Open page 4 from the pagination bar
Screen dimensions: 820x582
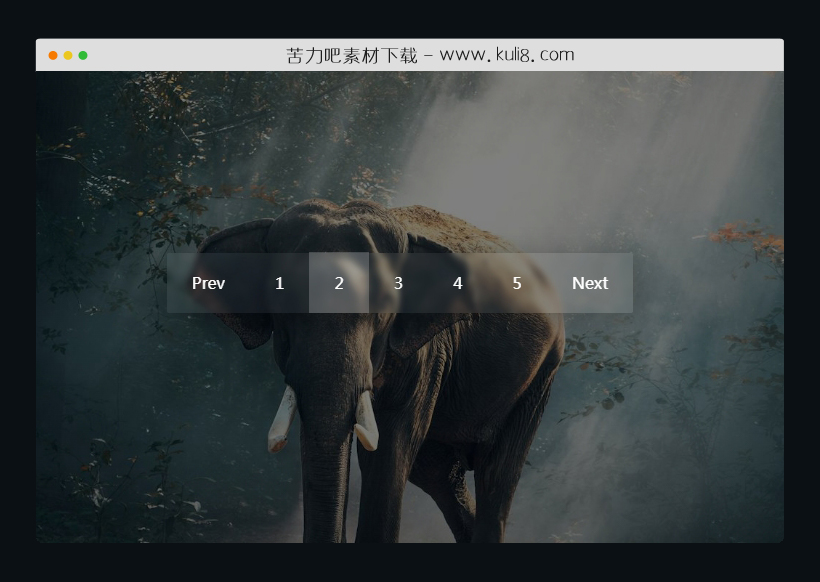457,283
